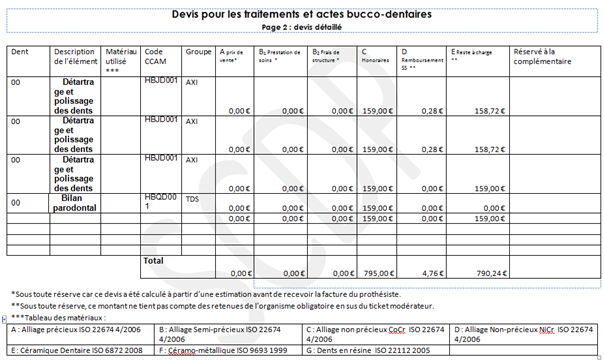The height and width of the screenshot is (361, 604).
Task: Click the first row's 158,72 € reste à charge
Action: pyautogui.click(x=490, y=111)
